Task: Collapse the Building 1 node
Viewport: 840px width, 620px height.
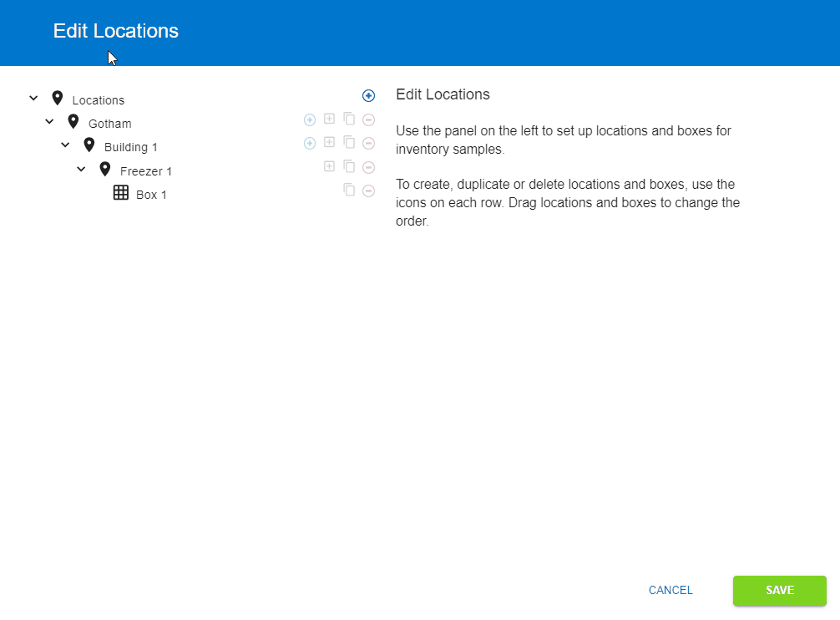Action: click(x=65, y=145)
